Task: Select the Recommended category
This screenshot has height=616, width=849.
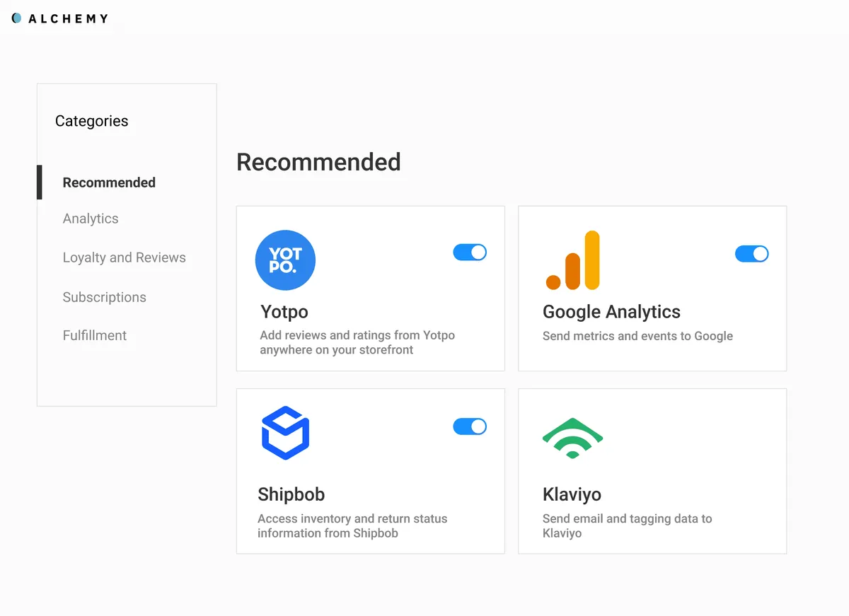Action: pyautogui.click(x=109, y=182)
